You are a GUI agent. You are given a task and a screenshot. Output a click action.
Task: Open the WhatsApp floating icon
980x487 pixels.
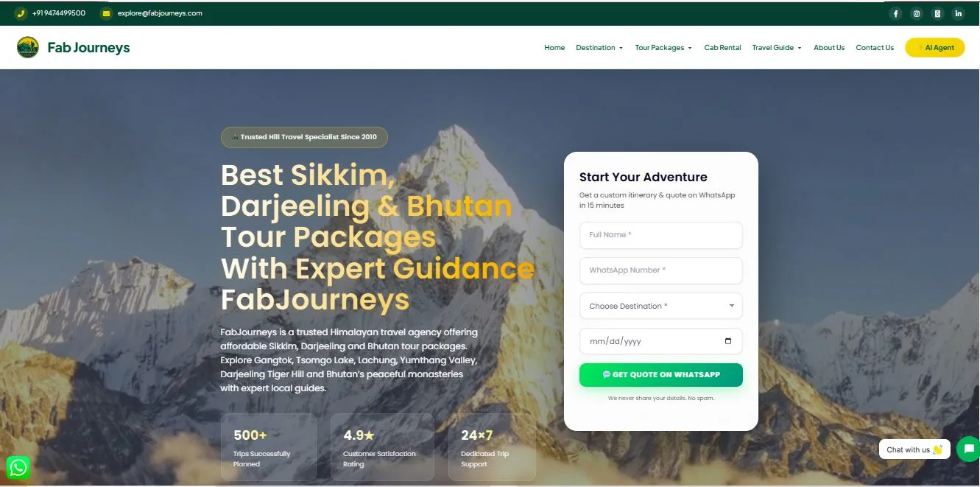coord(18,467)
